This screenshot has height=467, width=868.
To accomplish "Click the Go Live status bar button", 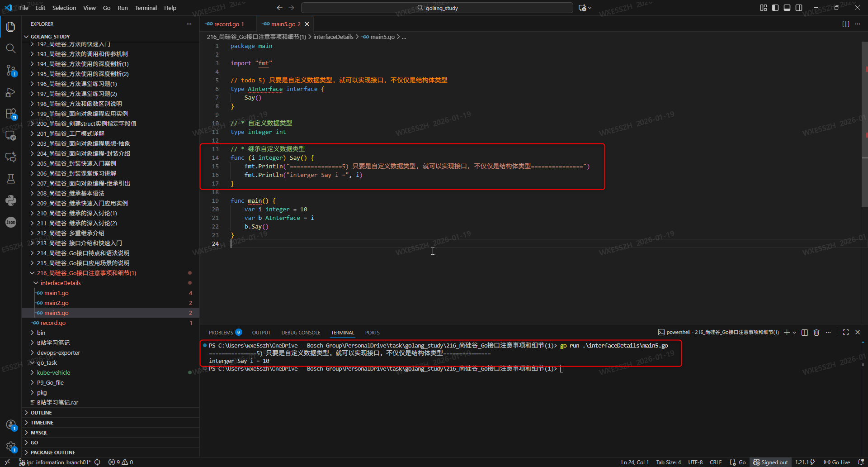I will 837,462.
